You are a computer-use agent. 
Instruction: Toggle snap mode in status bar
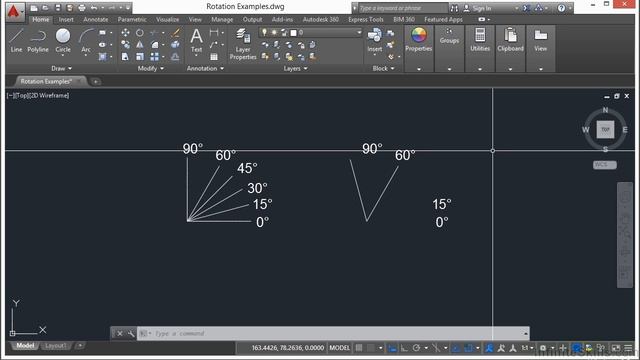pos(371,348)
